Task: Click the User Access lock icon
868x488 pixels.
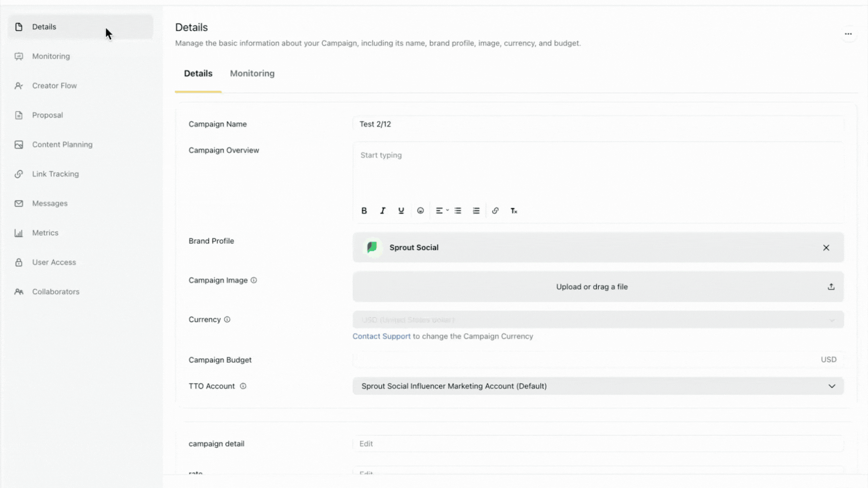Action: click(19, 263)
